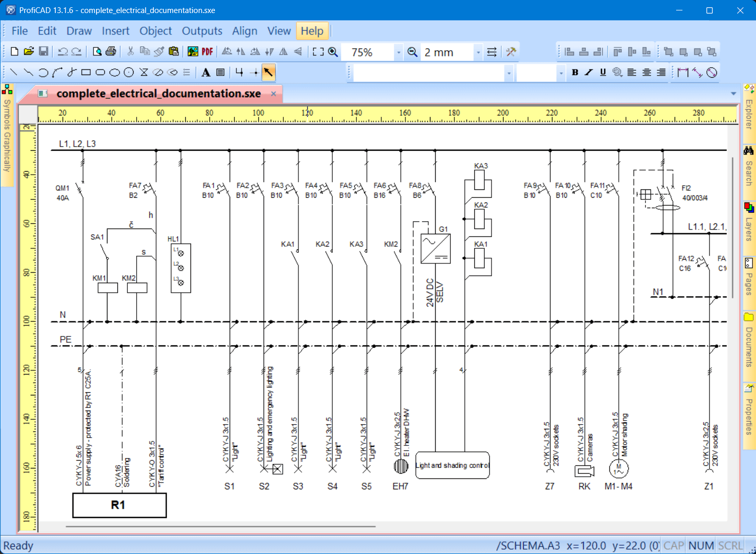Open print preview
756x554 pixels.
(x=97, y=52)
